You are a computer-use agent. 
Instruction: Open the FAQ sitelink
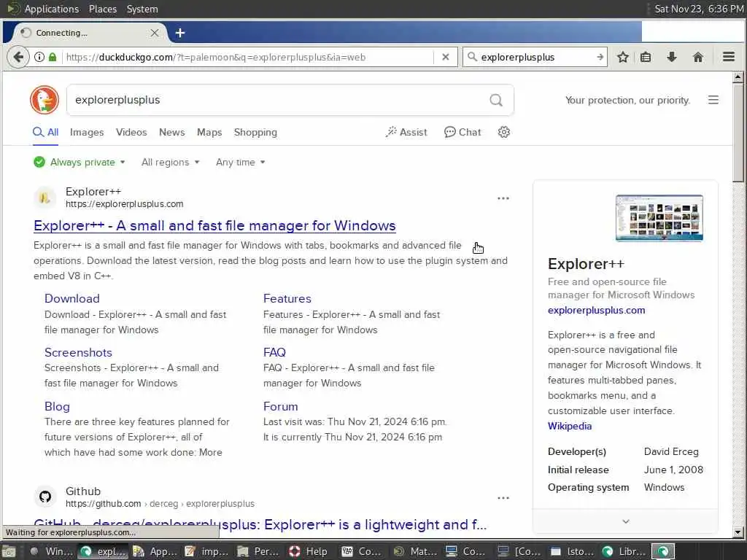(274, 352)
